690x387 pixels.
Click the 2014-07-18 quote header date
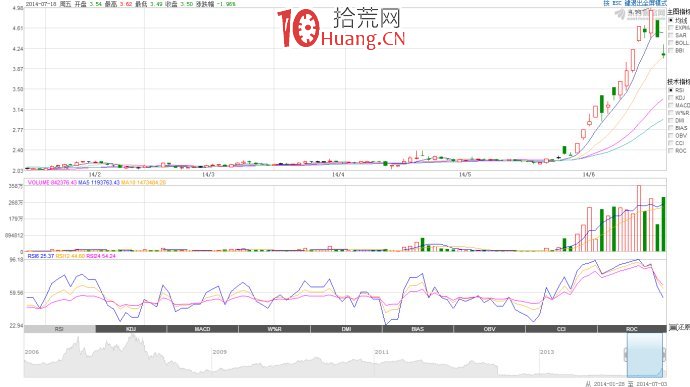(41, 4)
